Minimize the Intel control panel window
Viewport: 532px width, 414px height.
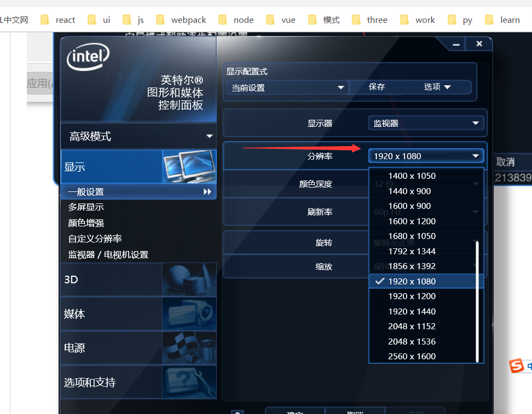[456, 44]
